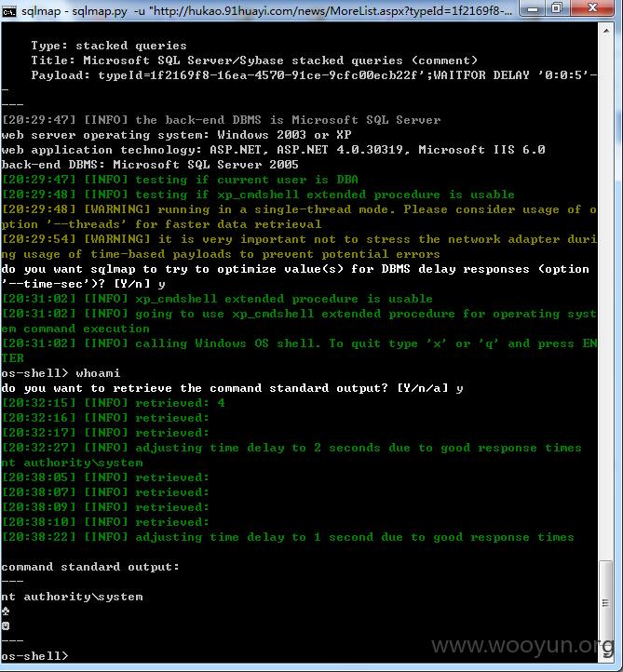Click the sqlmap window title text
This screenshot has height=672, width=623.
click(x=266, y=11)
